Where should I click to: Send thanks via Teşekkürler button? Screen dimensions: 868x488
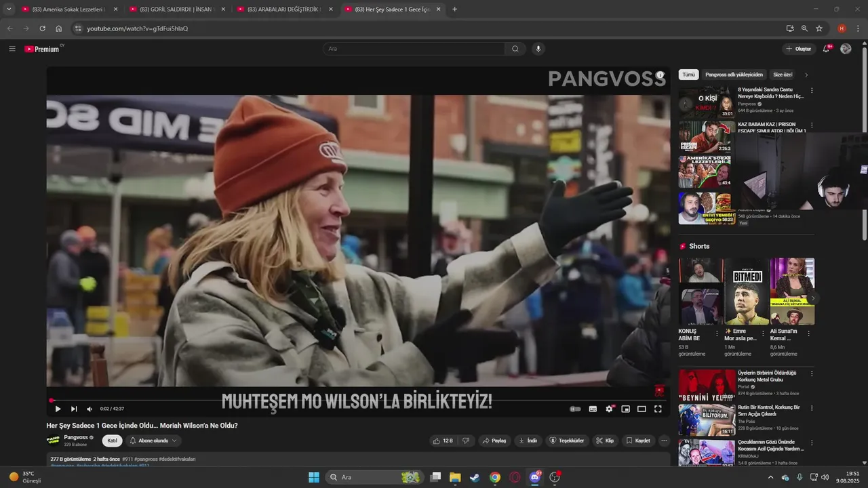pyautogui.click(x=567, y=441)
